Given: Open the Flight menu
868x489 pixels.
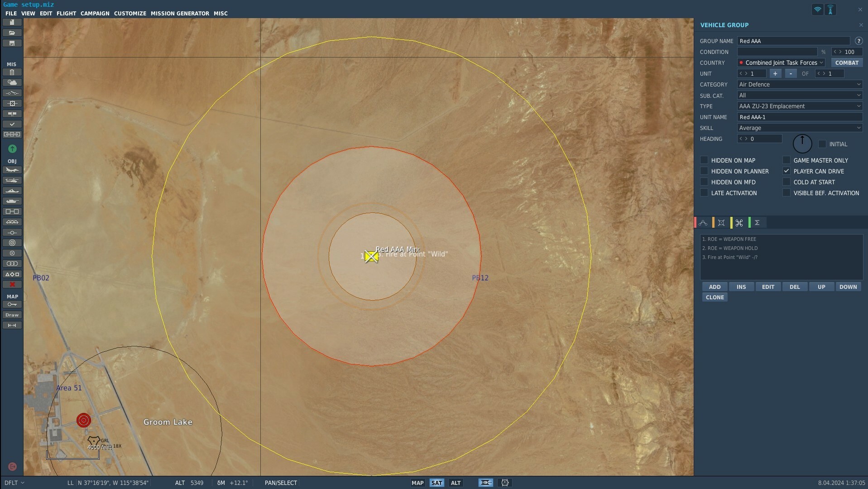Looking at the screenshot, I should (66, 13).
